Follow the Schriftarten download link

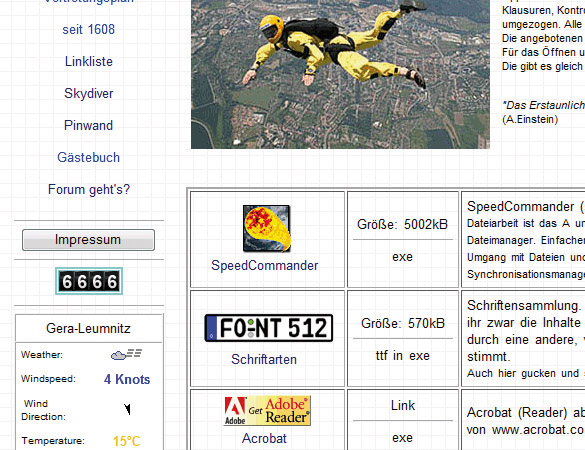(x=264, y=359)
